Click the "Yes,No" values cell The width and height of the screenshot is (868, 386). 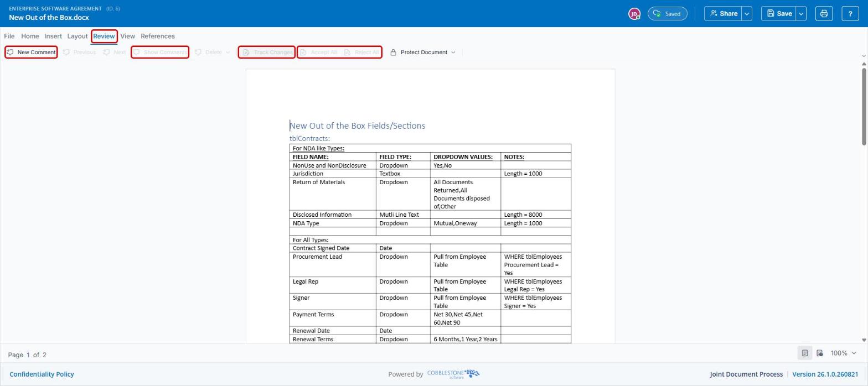coord(466,165)
